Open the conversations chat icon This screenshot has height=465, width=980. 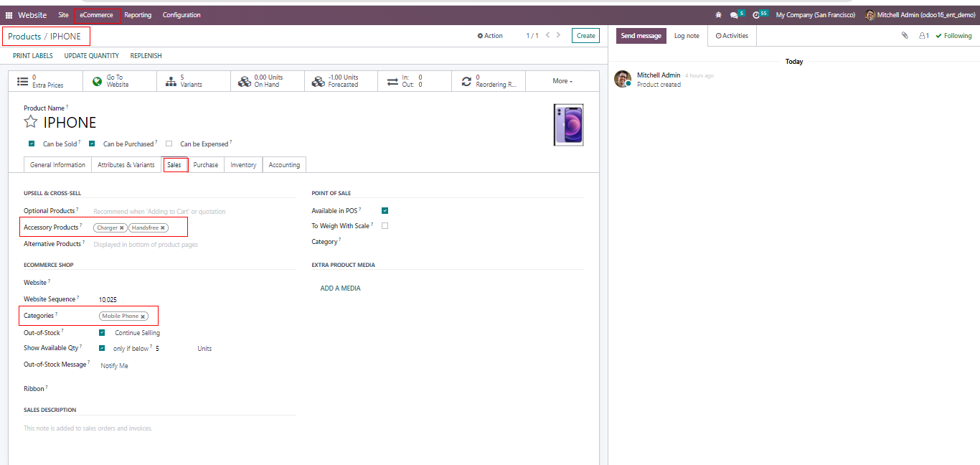(734, 15)
